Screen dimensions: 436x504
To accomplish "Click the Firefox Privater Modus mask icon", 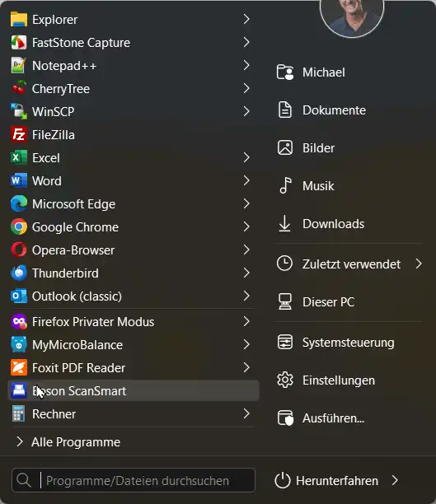I will coord(19,321).
